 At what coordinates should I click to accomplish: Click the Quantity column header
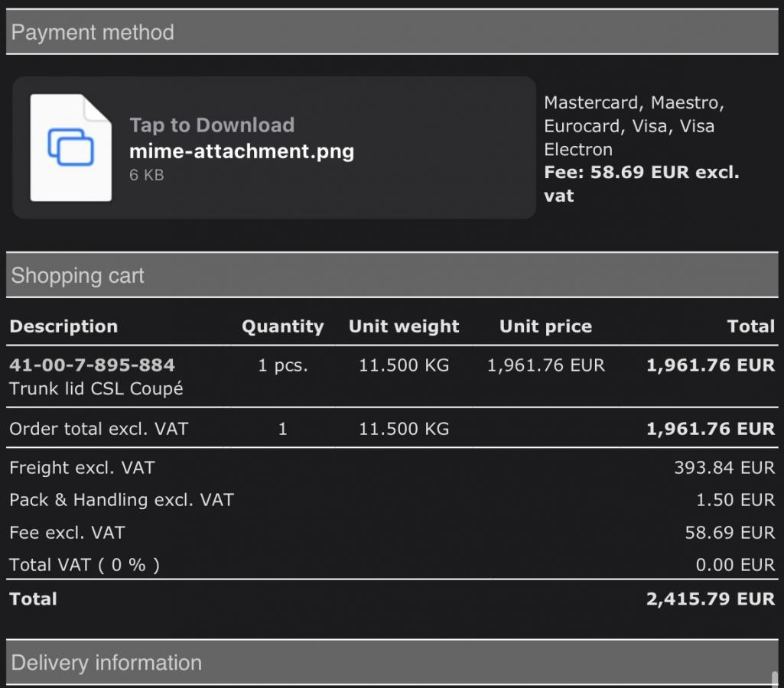pos(282,326)
